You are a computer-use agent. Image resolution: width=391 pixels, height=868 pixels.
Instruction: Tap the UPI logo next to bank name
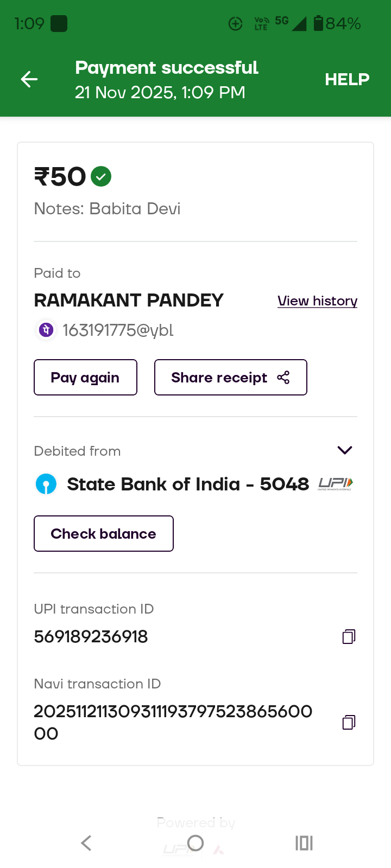click(335, 483)
